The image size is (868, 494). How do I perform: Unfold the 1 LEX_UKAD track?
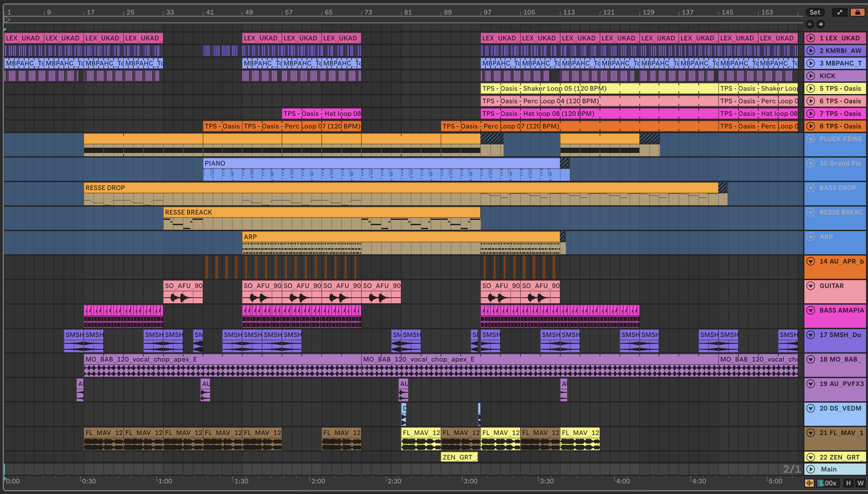tap(811, 38)
